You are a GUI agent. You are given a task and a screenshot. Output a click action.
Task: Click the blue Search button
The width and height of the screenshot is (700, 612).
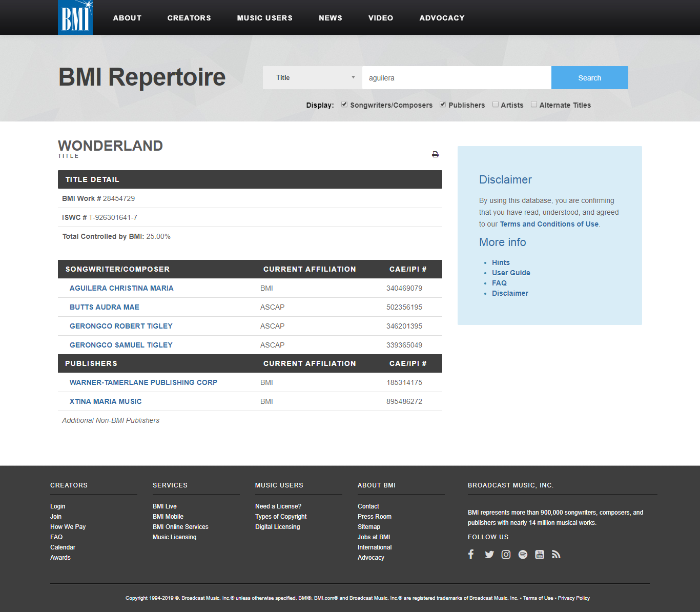tap(589, 78)
